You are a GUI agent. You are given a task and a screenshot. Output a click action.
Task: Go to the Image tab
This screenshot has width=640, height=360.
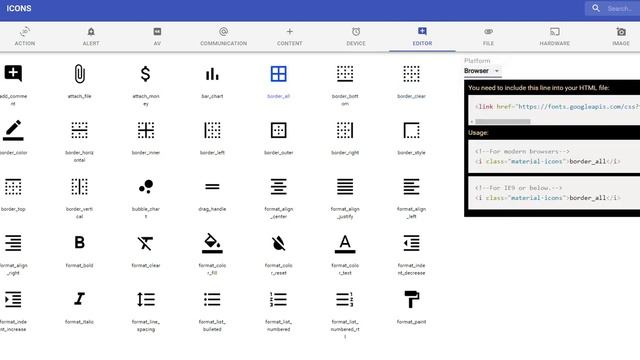[x=621, y=36]
